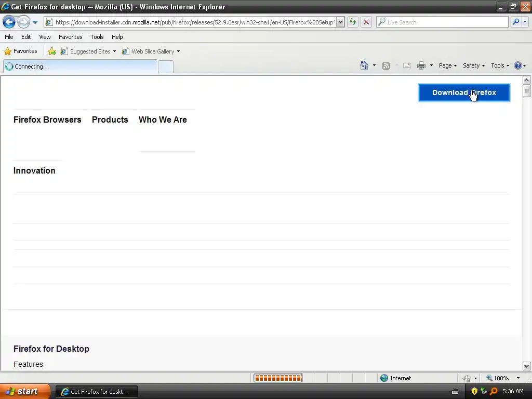Open the File menu

pyautogui.click(x=9, y=37)
